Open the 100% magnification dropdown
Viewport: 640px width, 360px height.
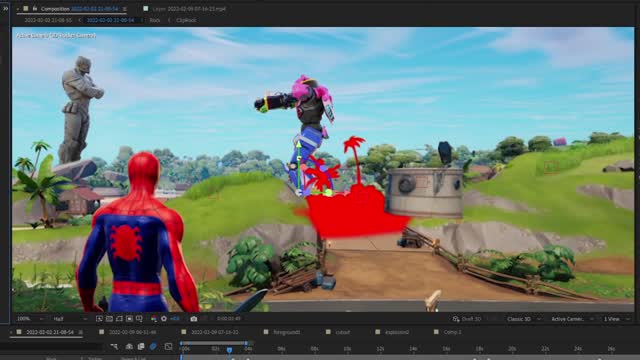[x=30, y=319]
